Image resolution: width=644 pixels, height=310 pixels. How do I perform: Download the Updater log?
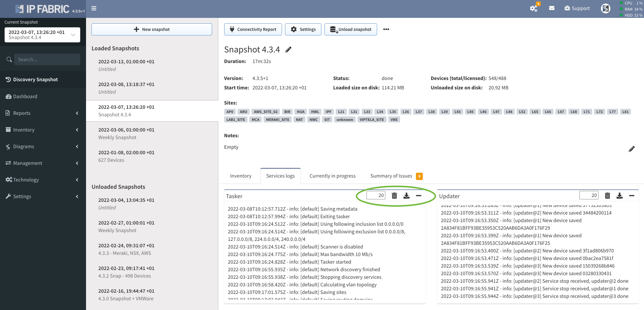point(619,196)
